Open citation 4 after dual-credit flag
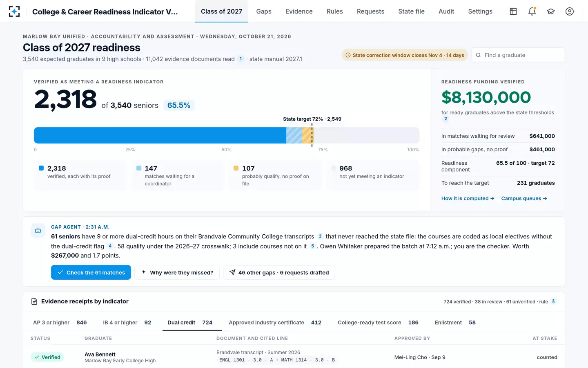588x368 pixels. [x=110, y=246]
